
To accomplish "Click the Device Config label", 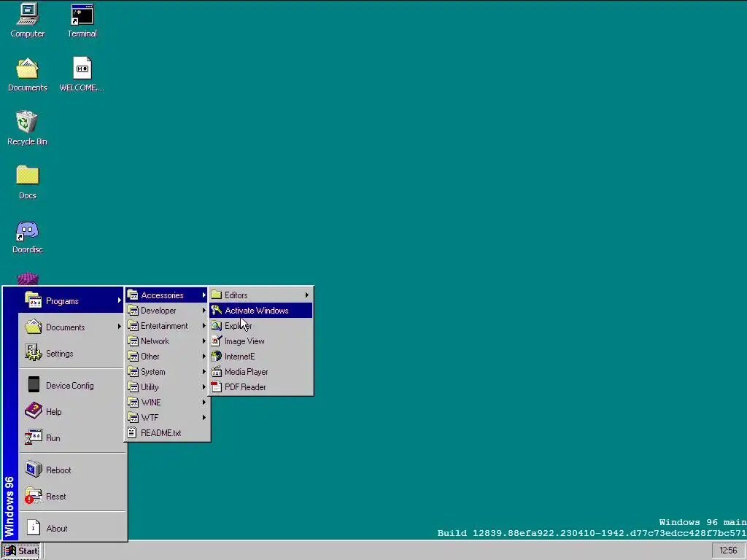I will click(69, 385).
